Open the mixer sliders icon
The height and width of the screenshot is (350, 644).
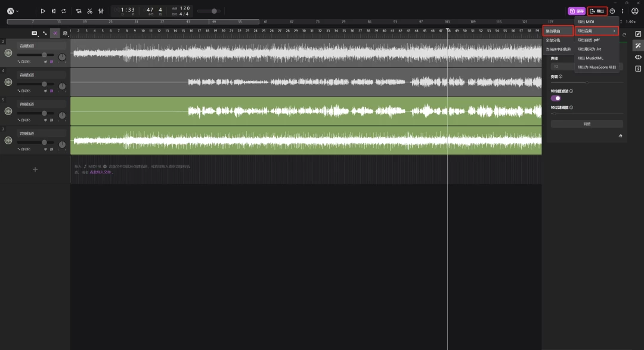point(101,11)
